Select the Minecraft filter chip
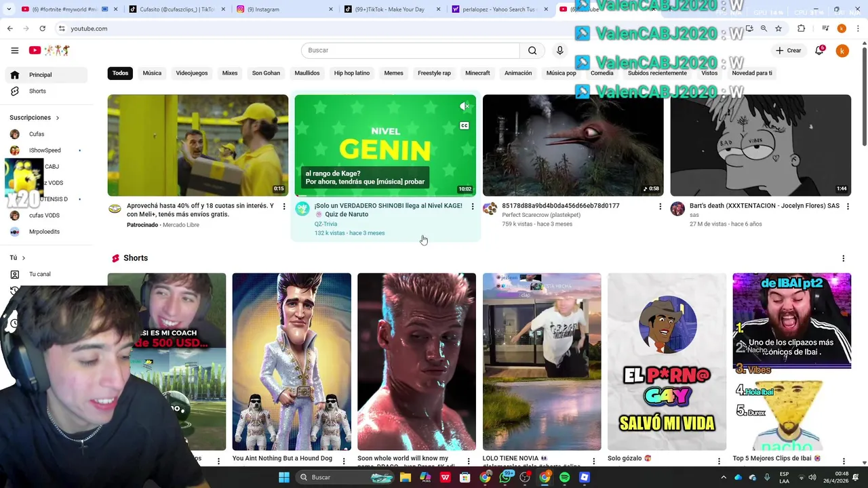The width and height of the screenshot is (868, 488). coord(477,73)
